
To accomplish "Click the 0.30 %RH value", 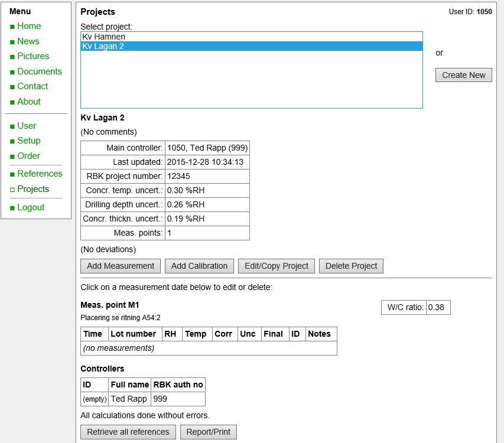I will 207,190.
